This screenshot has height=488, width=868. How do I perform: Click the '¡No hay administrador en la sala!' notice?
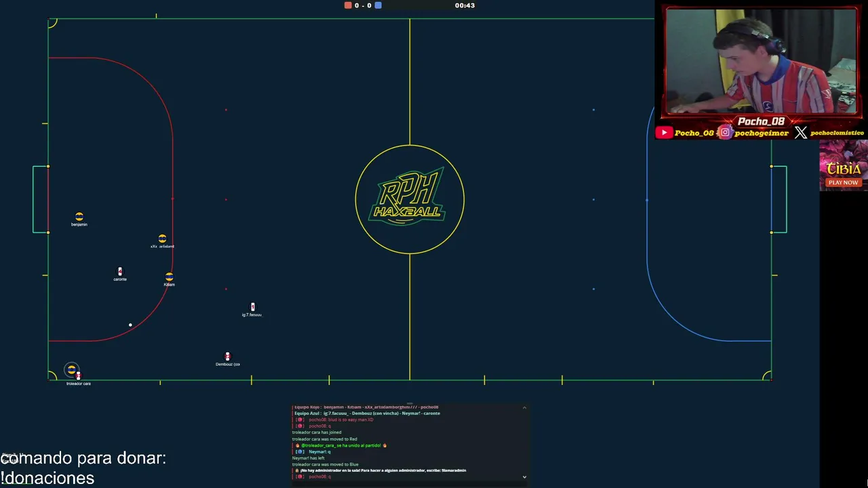[x=383, y=470]
